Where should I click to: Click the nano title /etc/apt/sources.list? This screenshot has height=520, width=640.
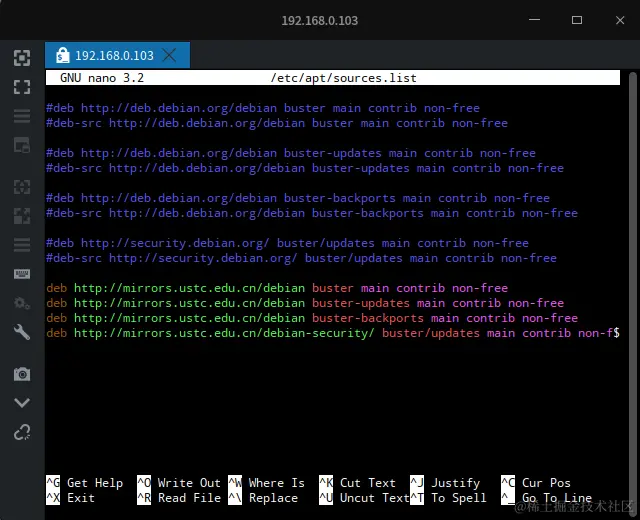[343, 78]
